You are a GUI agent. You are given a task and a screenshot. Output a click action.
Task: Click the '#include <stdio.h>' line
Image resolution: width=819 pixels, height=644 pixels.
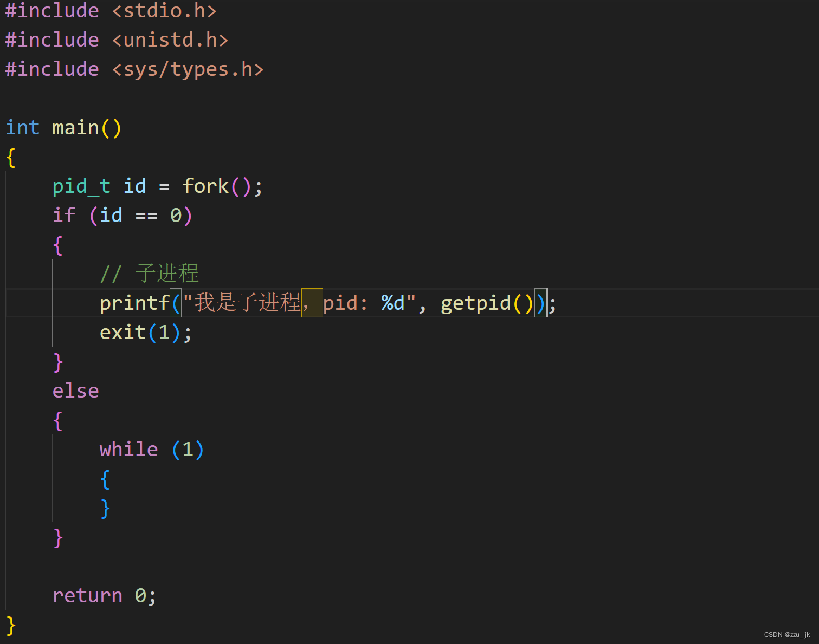pos(111,11)
